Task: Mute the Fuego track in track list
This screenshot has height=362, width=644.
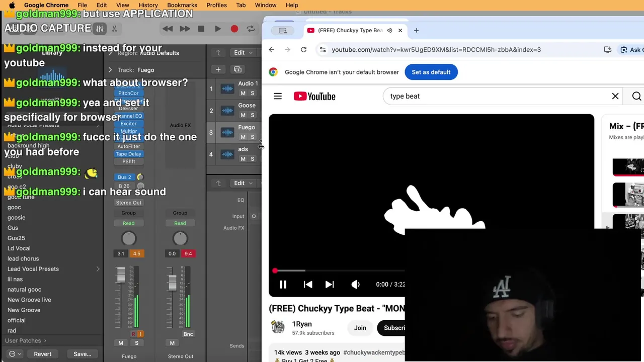Action: click(243, 137)
